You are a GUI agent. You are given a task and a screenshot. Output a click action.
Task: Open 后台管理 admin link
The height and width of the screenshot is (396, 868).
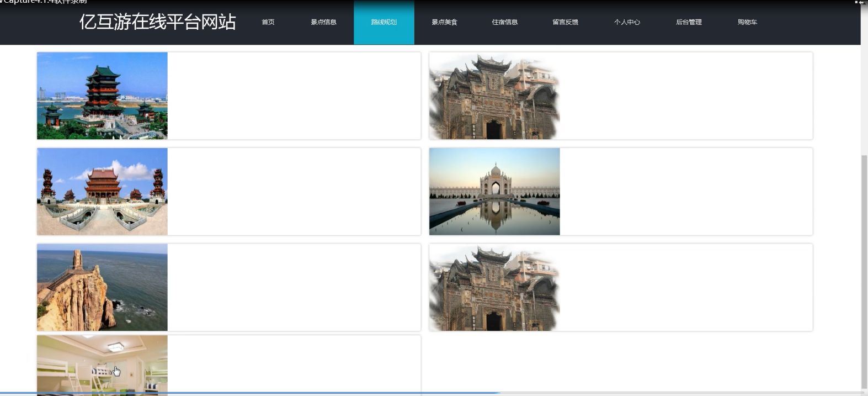[689, 22]
